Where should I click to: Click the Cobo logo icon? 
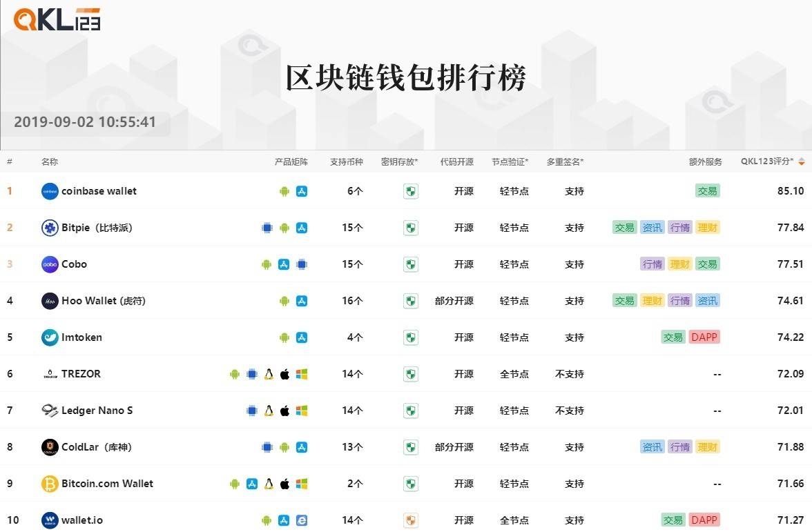[50, 264]
